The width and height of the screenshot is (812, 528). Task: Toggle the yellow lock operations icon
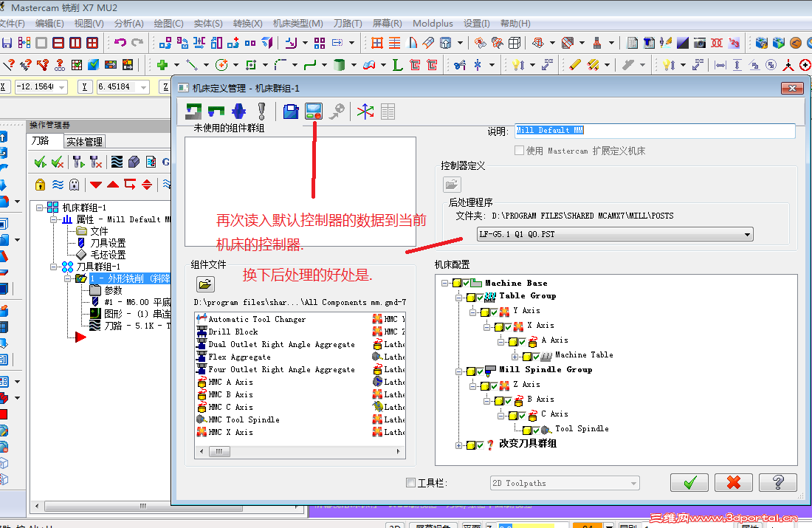(40, 185)
